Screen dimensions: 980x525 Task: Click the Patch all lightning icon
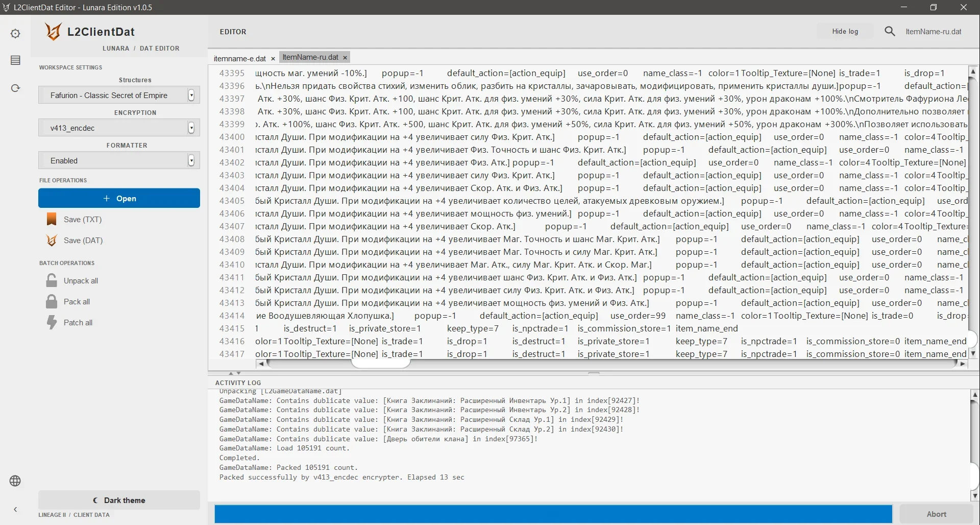click(52, 322)
